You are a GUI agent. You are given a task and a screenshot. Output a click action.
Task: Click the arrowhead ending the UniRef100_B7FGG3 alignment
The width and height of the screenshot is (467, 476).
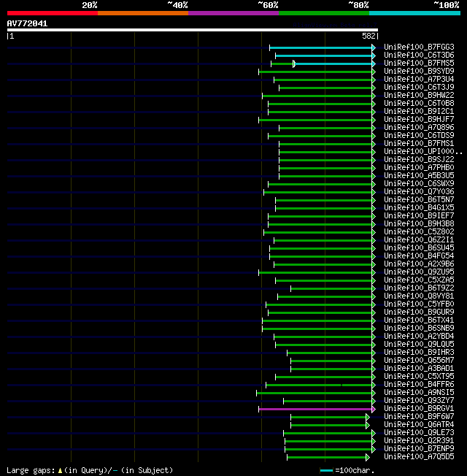374,48
